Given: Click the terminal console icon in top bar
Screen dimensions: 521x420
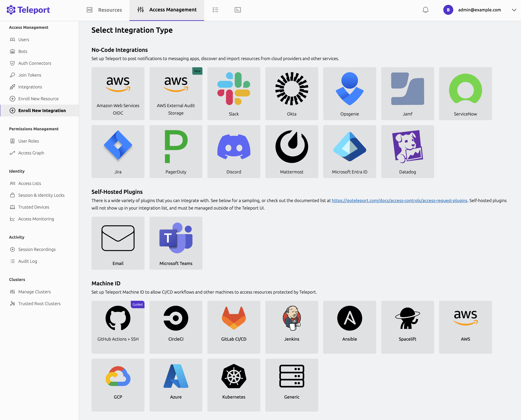Looking at the screenshot, I should point(238,10).
